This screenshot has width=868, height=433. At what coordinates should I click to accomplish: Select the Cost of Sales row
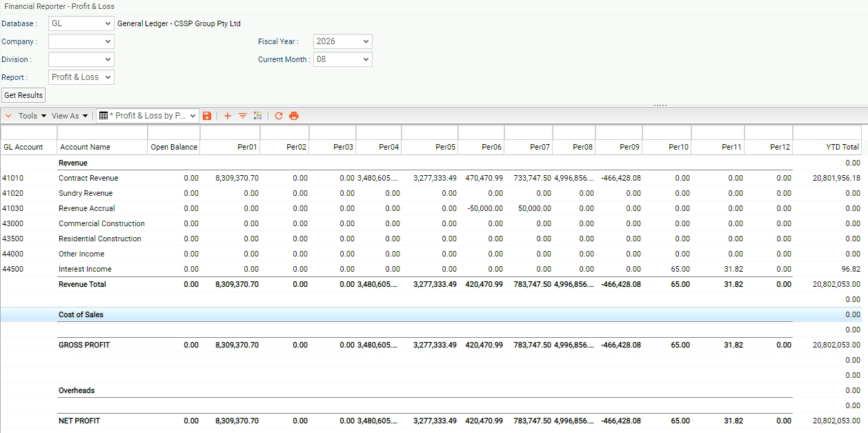pyautogui.click(x=431, y=314)
